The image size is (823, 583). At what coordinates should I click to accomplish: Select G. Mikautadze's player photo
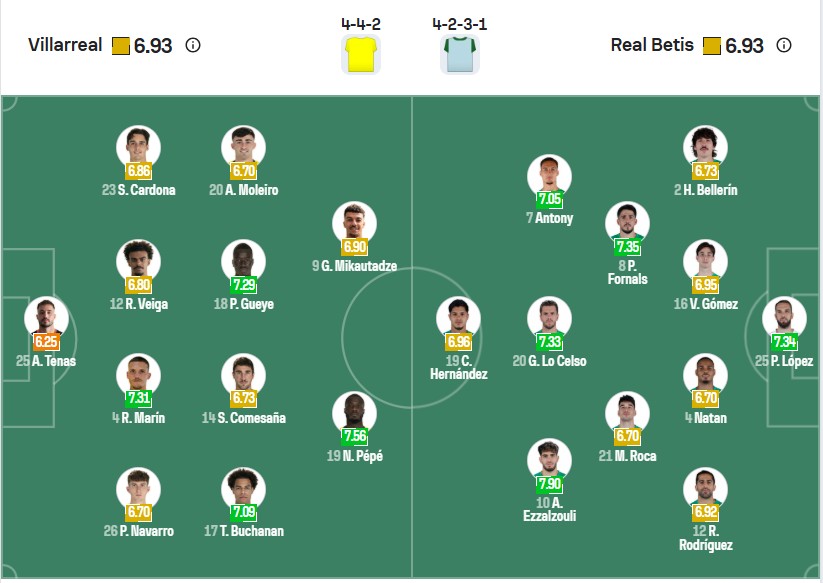pos(354,223)
